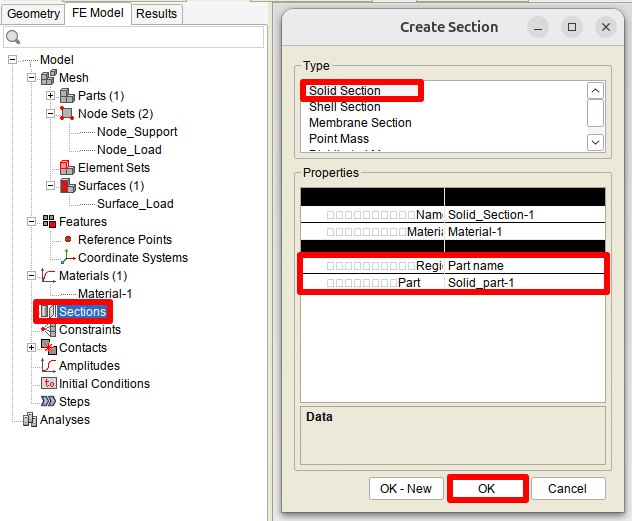Image resolution: width=632 pixels, height=521 pixels.
Task: Select Membrane Section type
Action: [360, 122]
